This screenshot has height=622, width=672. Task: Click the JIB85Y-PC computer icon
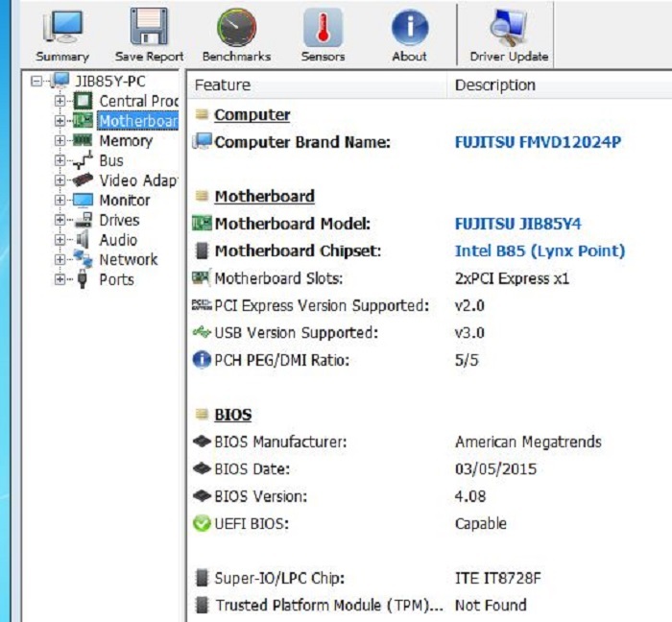(x=60, y=81)
